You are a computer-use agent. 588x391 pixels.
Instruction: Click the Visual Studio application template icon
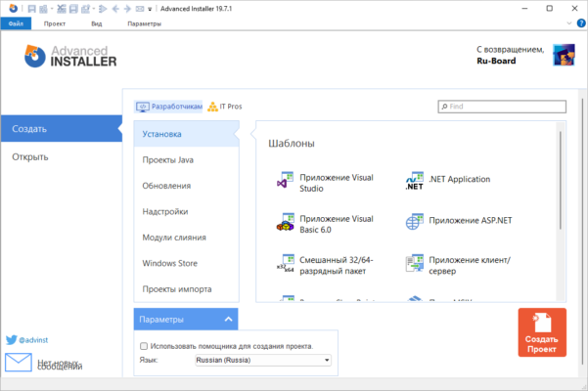tap(285, 180)
